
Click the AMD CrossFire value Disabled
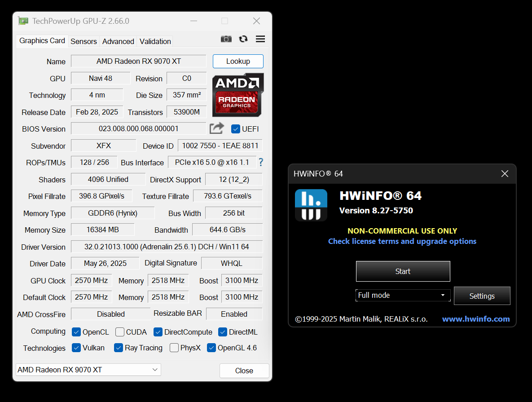point(110,314)
